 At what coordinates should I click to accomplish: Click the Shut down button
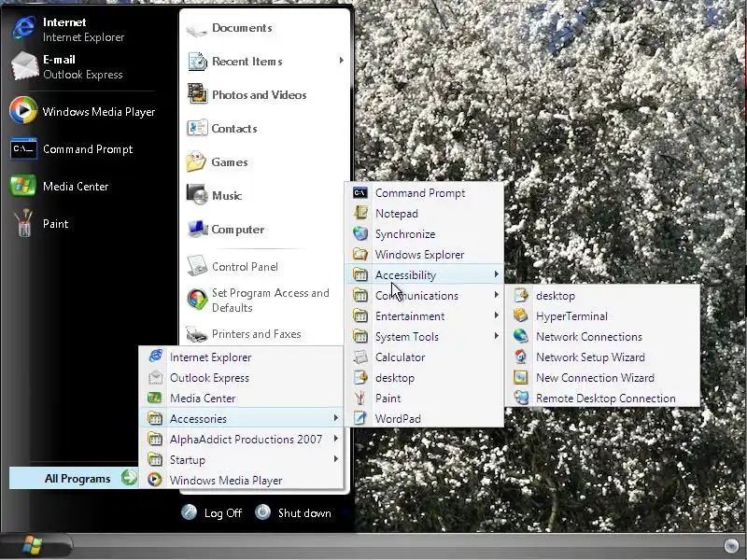pos(293,512)
